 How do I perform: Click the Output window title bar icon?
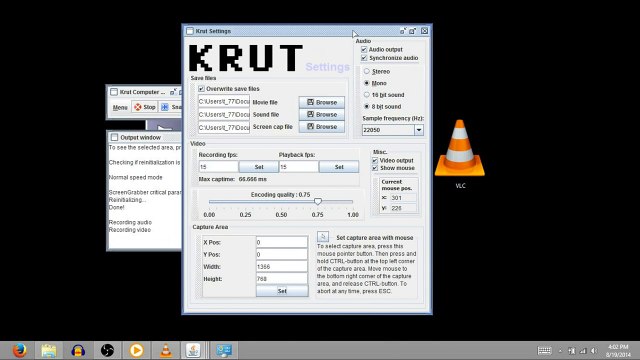click(x=114, y=138)
